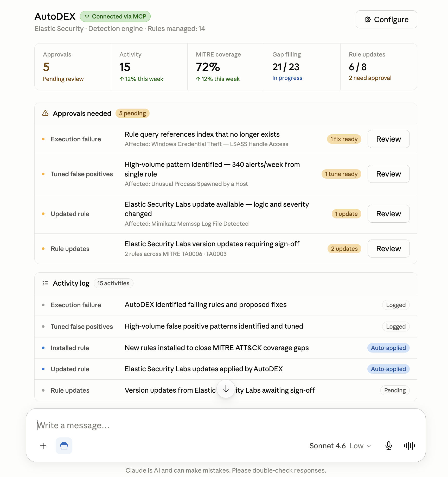The width and height of the screenshot is (448, 477).
Task: Click the 5 pending badge
Action: pyautogui.click(x=132, y=113)
